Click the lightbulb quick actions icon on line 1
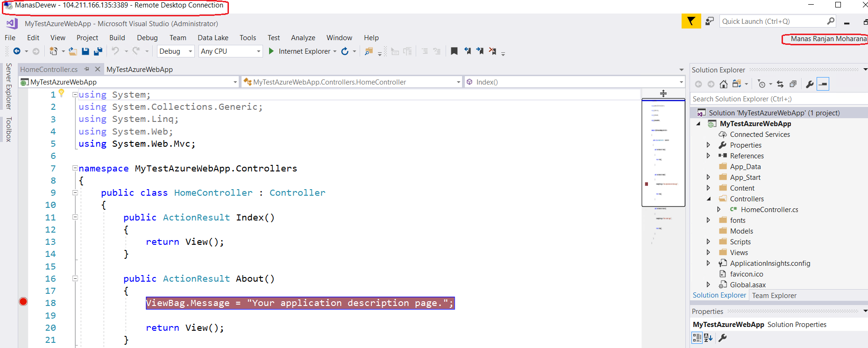The height and width of the screenshot is (348, 868). (x=61, y=93)
